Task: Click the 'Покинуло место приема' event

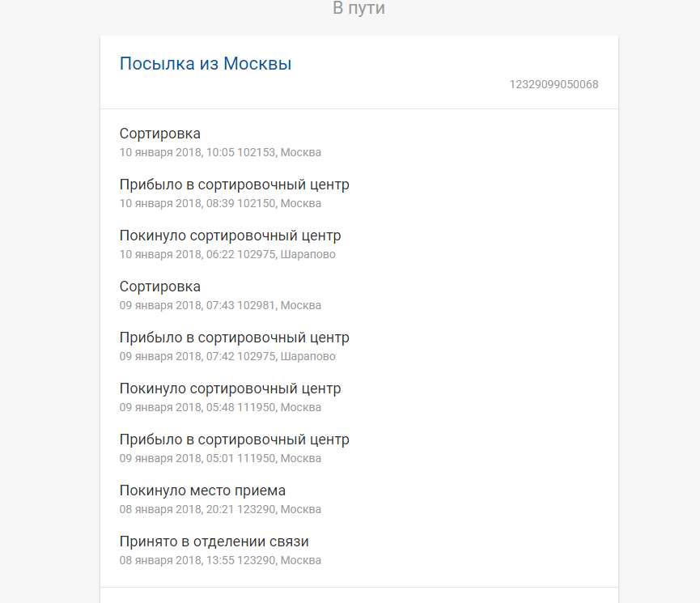Action: point(202,490)
